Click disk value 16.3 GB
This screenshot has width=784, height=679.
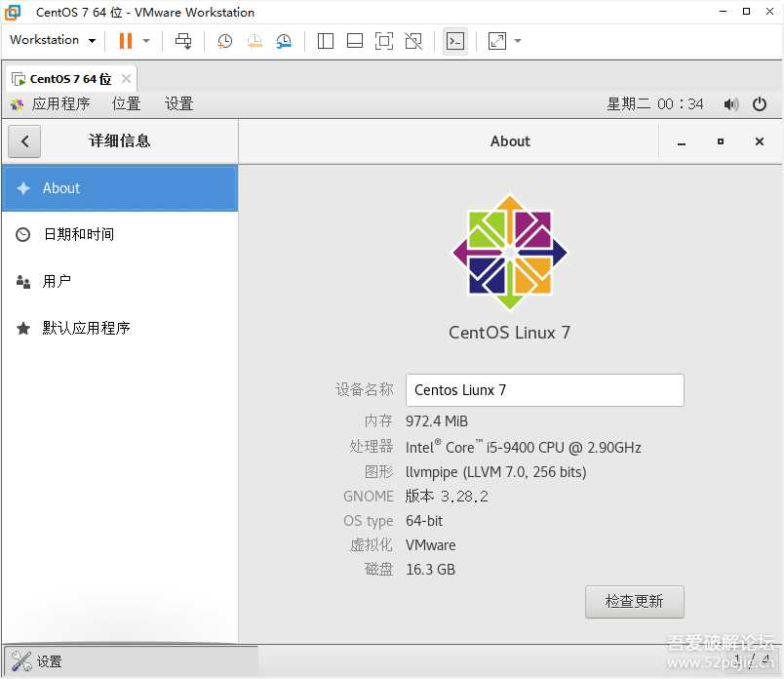click(430, 570)
